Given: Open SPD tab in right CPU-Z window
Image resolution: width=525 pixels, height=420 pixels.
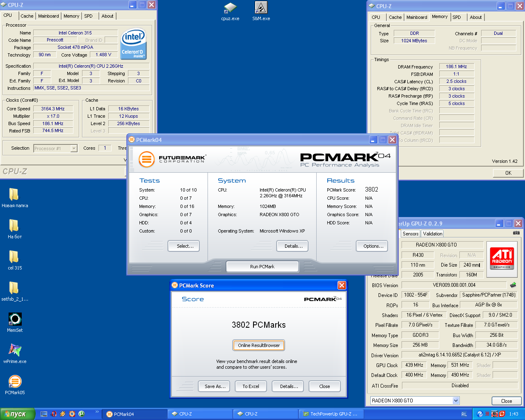Looking at the screenshot, I should click(x=457, y=17).
